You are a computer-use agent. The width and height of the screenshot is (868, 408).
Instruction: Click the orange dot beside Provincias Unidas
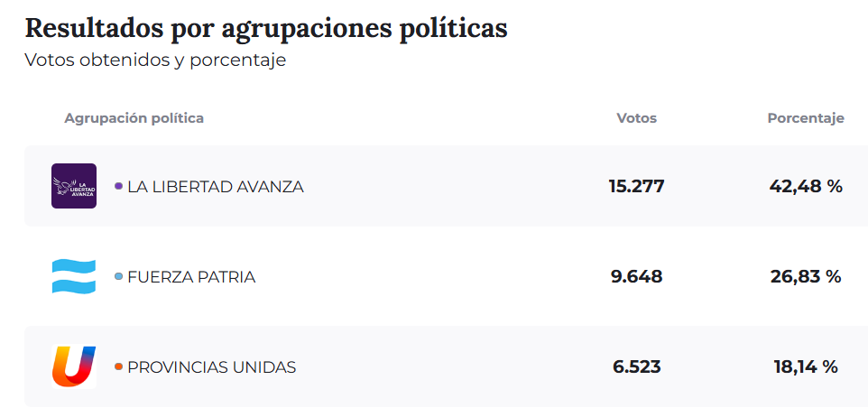pos(118,366)
